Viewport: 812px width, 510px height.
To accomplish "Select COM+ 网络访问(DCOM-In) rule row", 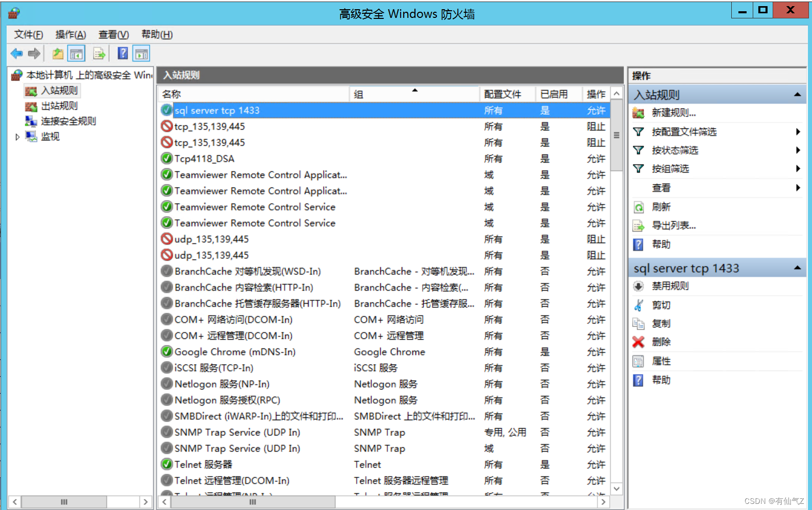I will coord(384,319).
